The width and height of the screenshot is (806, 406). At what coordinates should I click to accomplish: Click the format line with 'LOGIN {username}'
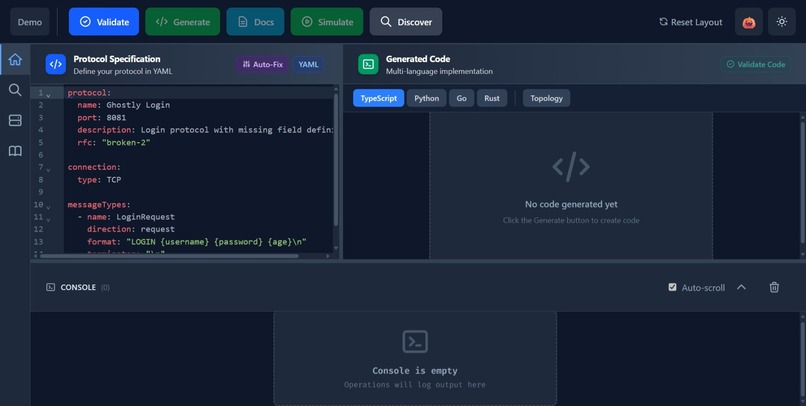click(x=196, y=242)
